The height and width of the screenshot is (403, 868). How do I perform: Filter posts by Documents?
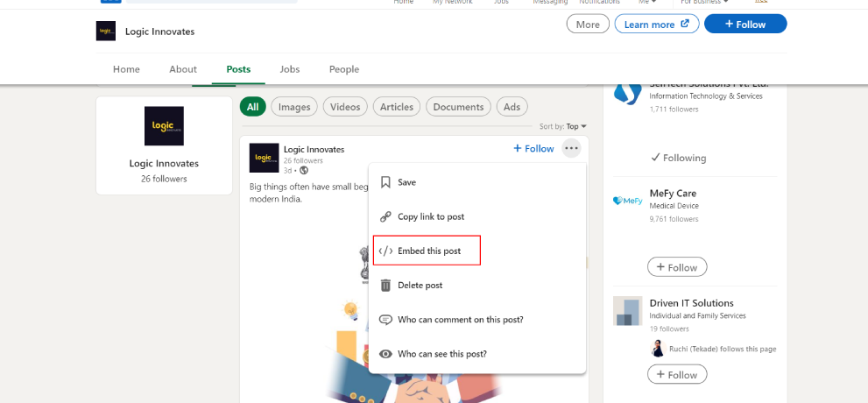458,107
